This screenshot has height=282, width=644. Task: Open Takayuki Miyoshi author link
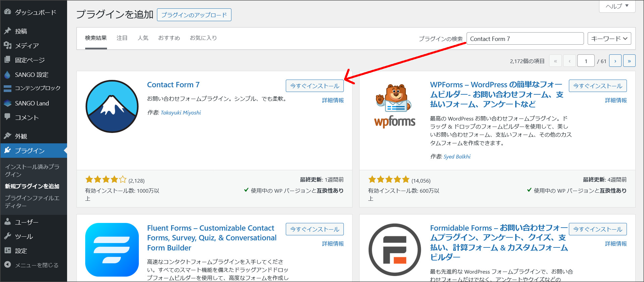coord(181,112)
